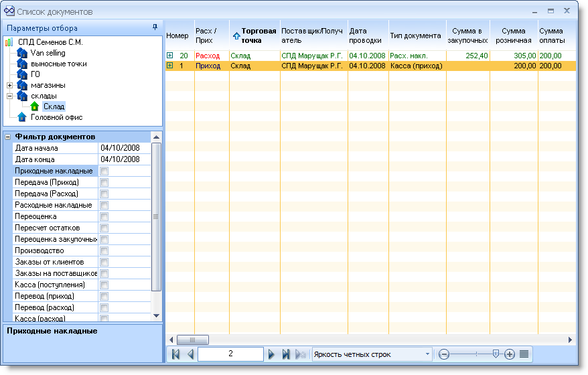Screen dimensions: 588x375
Task: Click the 252,40 sum cell
Action: [468, 56]
